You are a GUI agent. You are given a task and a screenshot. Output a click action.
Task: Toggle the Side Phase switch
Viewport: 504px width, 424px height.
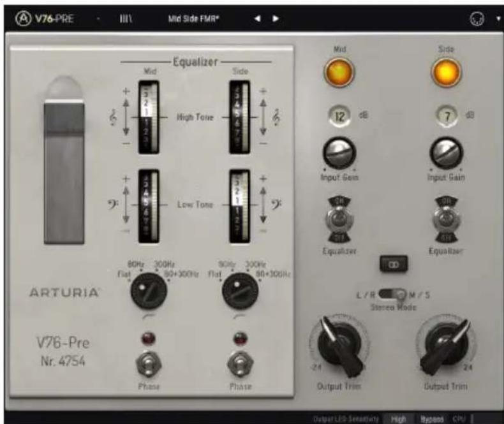[240, 364]
